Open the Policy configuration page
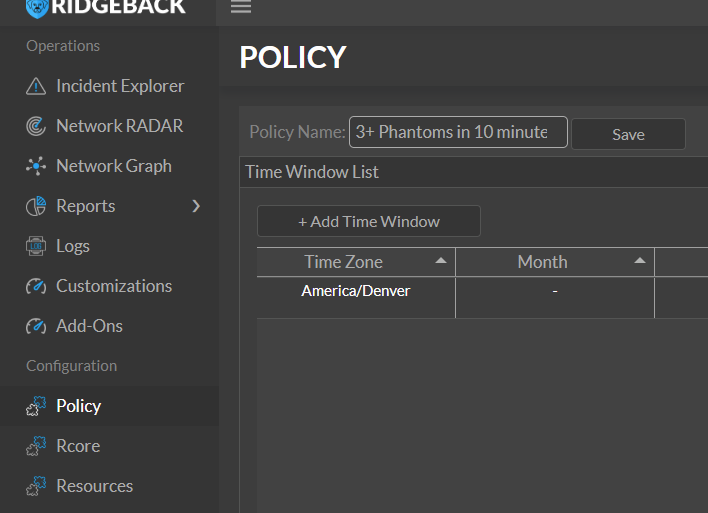This screenshot has height=513, width=708. pos(78,406)
